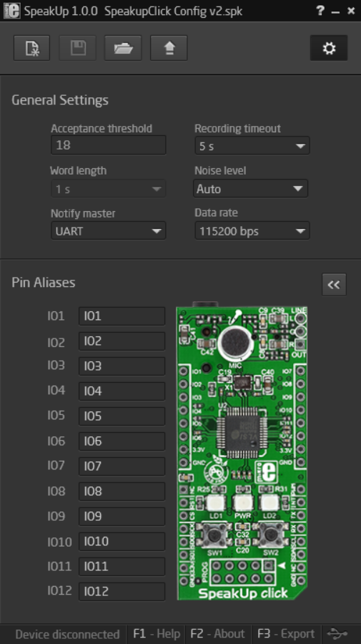
Task: Edit the IO6 alias field
Action: pos(122,441)
